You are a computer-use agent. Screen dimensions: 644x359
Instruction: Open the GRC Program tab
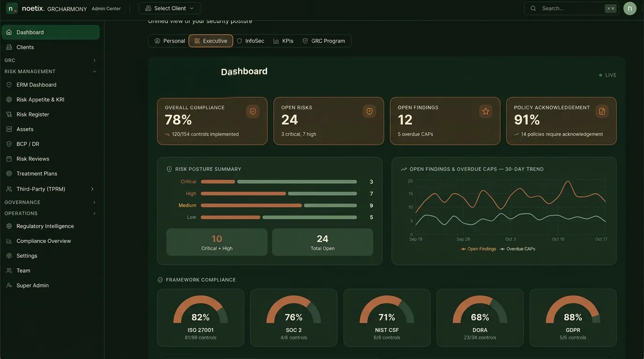324,41
